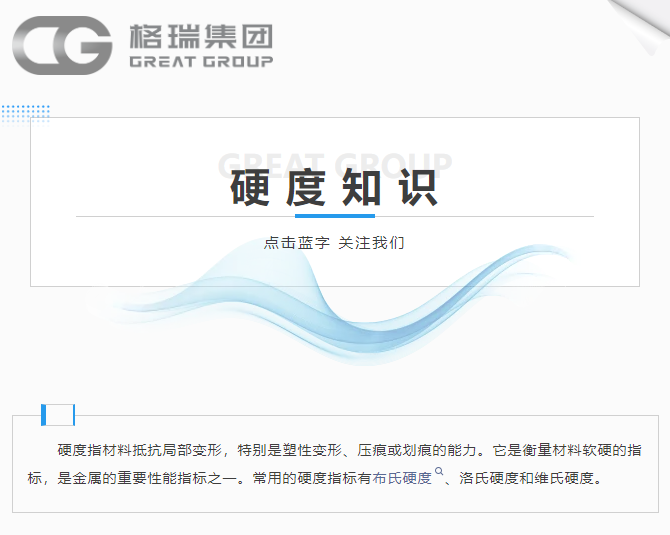Click the 点击蓝字 关注我们 follow text
The image size is (670, 535).
point(334,243)
